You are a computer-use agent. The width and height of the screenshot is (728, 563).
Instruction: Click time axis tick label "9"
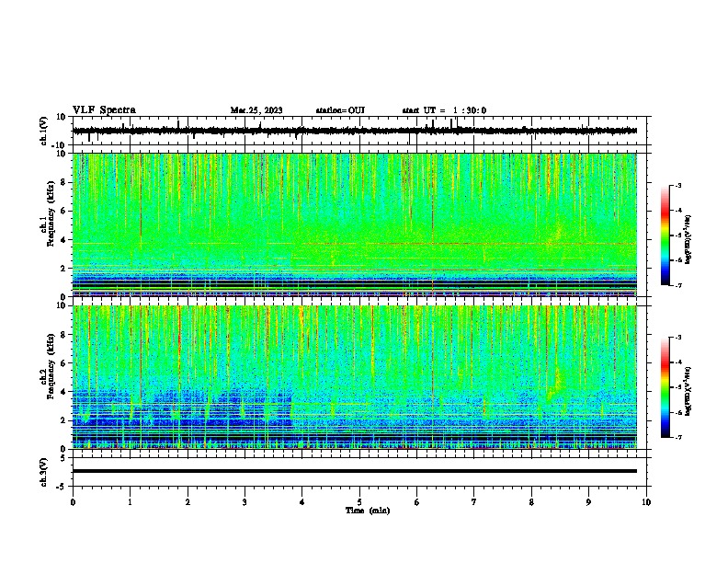click(588, 502)
